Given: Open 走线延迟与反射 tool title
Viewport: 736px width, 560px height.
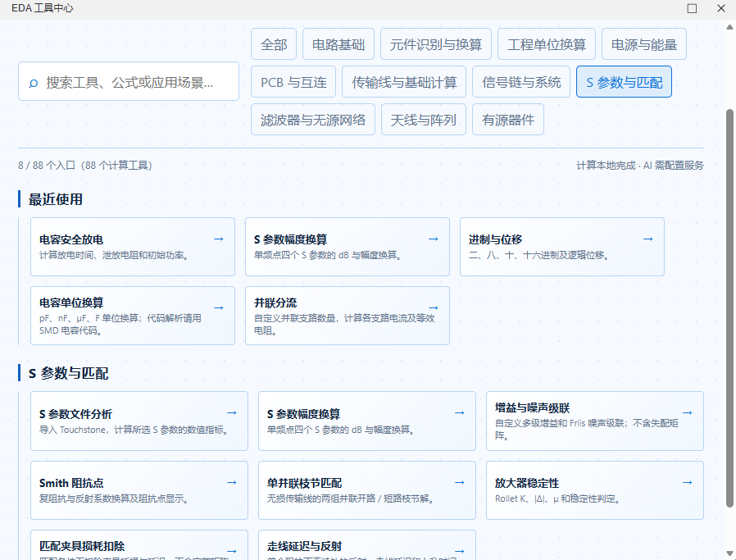Looking at the screenshot, I should click(304, 546).
